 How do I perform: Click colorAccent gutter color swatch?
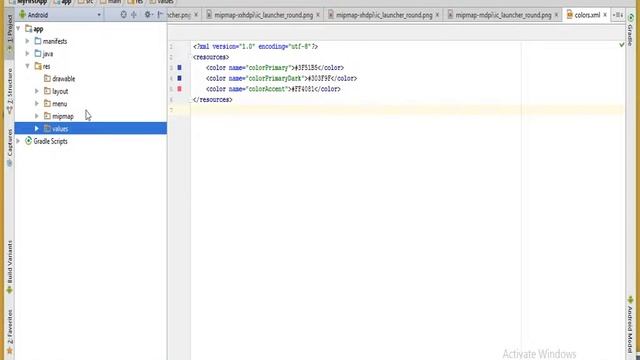coord(179,89)
